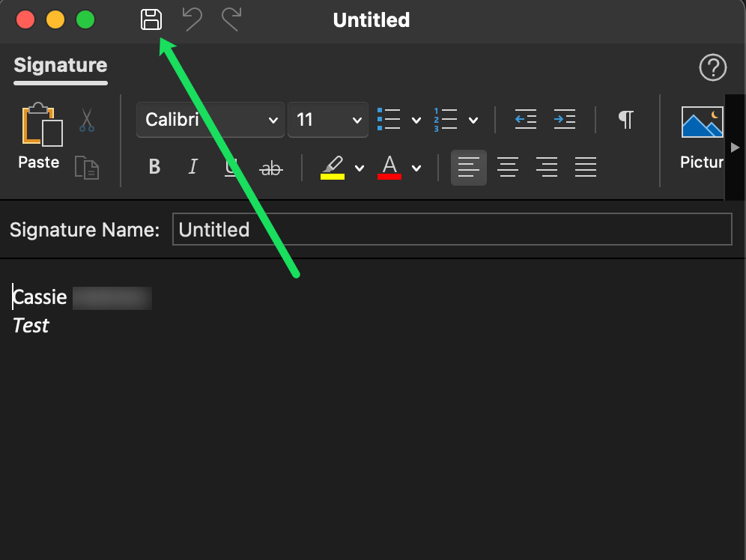Toggle italic formatting
The width and height of the screenshot is (746, 560).
point(192,167)
